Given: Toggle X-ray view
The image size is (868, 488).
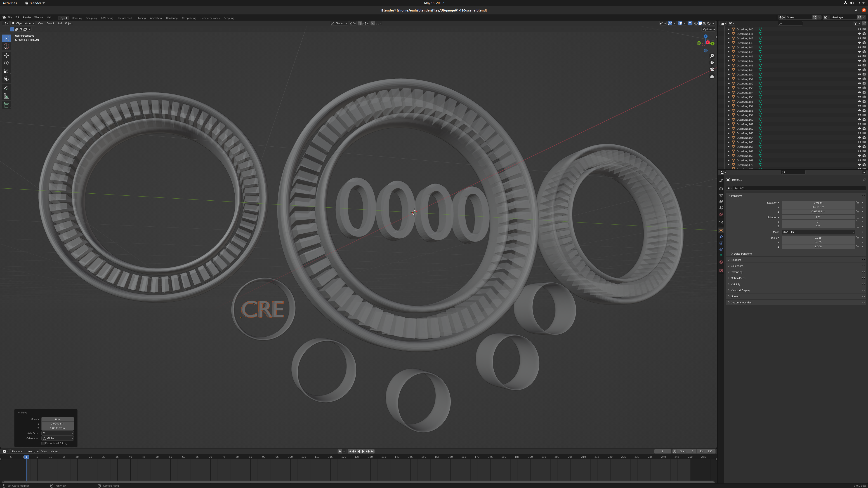Looking at the screenshot, I should [690, 23].
